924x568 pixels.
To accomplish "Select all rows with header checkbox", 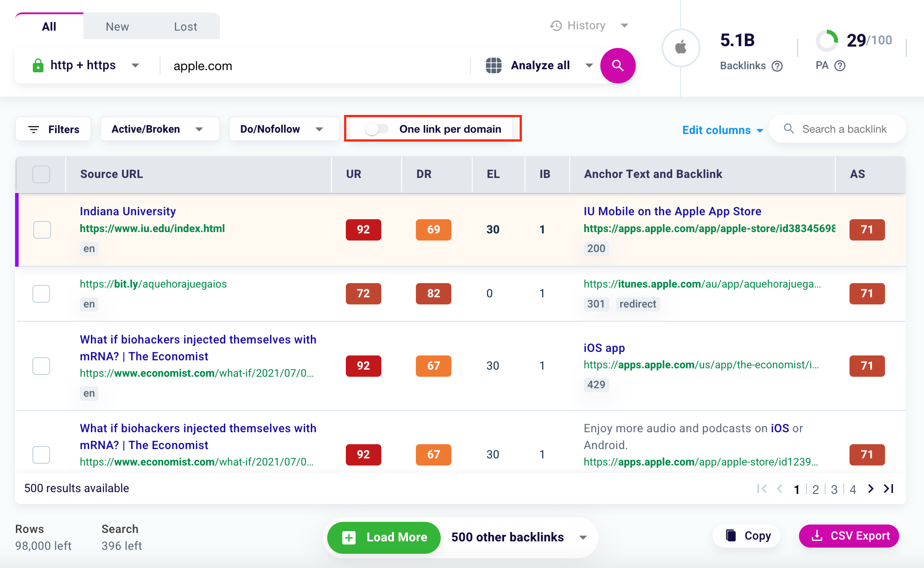I will [x=41, y=174].
